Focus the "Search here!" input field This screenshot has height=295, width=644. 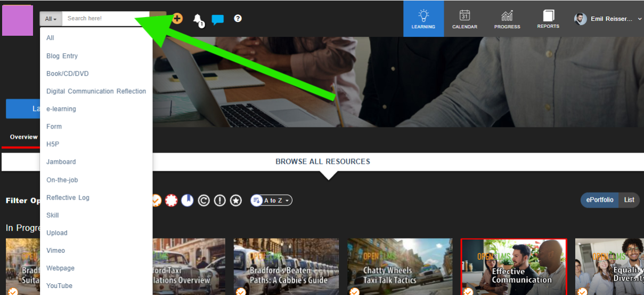coord(105,19)
